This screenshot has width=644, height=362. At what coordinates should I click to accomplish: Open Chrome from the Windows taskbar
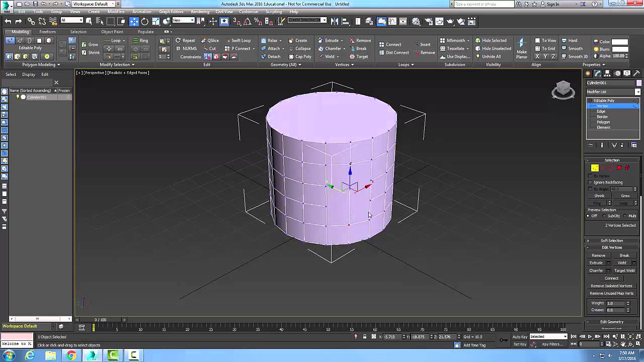pyautogui.click(x=71, y=356)
